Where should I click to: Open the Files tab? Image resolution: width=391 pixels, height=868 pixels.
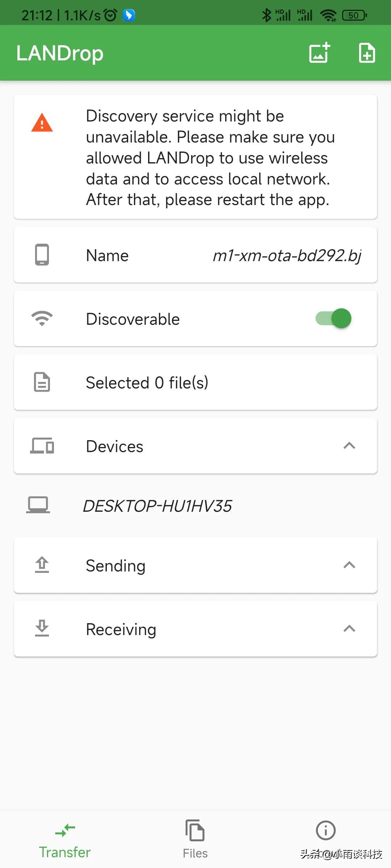pos(195,840)
